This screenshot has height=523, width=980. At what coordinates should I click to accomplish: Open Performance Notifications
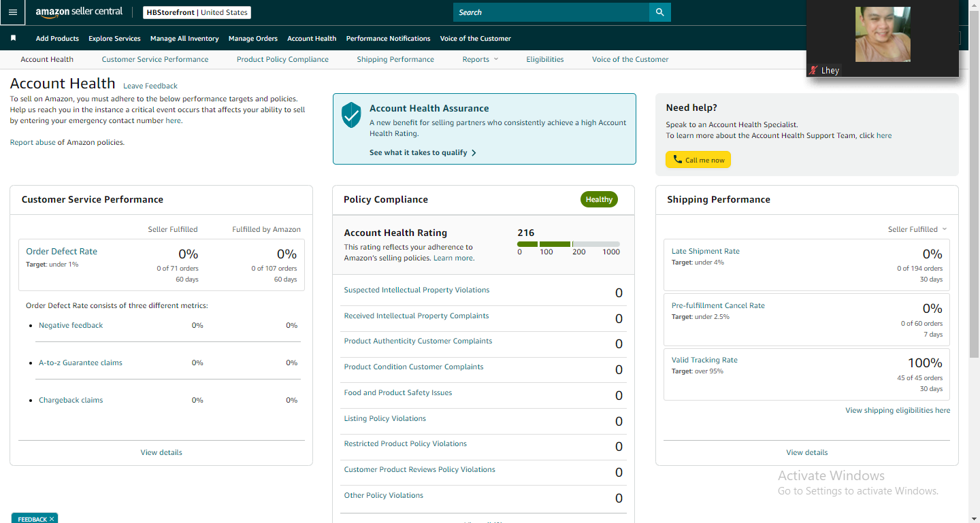[x=388, y=39]
